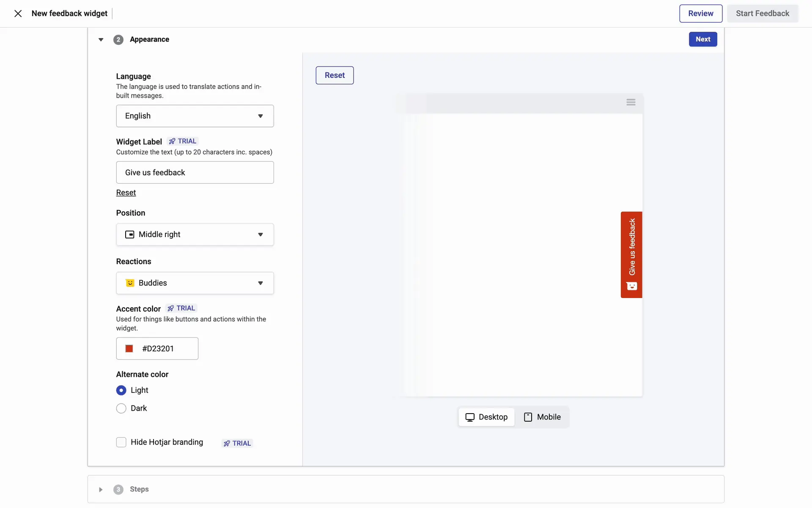The image size is (812, 508).
Task: Click the smiley icon on feedback tab
Action: coord(631,287)
